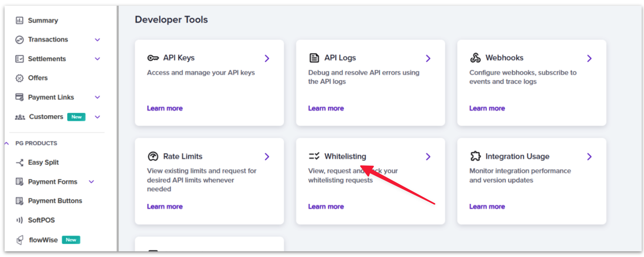The height and width of the screenshot is (257, 644).
Task: Open flowWise in the sidebar
Action: (x=43, y=240)
